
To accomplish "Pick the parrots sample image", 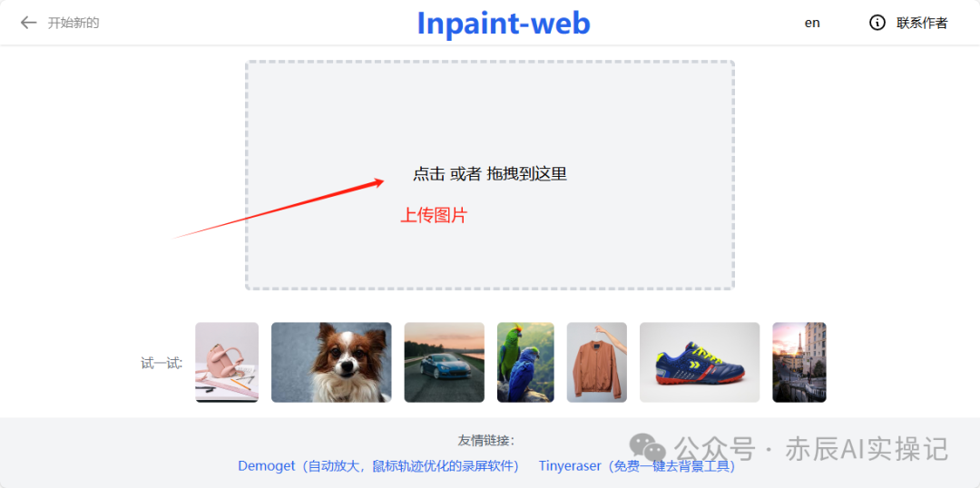I will [525, 363].
